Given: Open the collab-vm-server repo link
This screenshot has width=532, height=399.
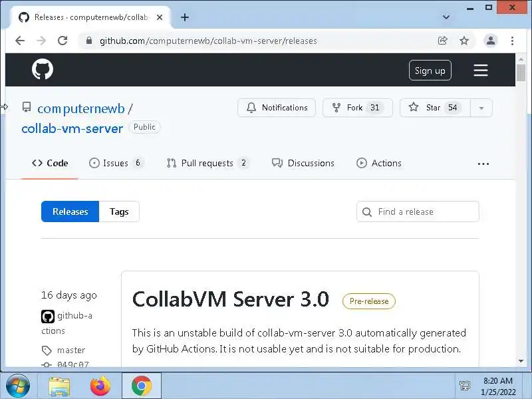Looking at the screenshot, I should point(72,128).
